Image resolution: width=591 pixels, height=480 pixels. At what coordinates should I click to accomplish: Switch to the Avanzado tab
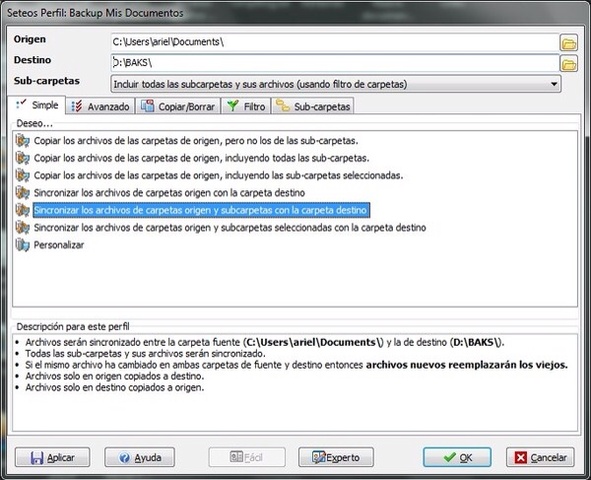pyautogui.click(x=101, y=107)
